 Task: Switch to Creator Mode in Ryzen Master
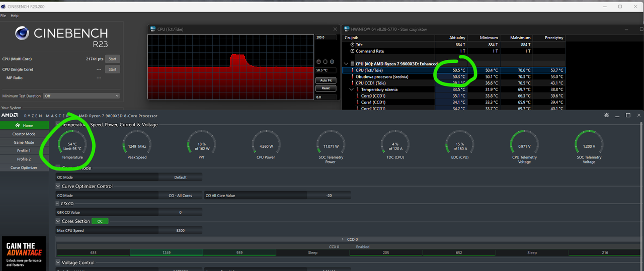coord(24,134)
